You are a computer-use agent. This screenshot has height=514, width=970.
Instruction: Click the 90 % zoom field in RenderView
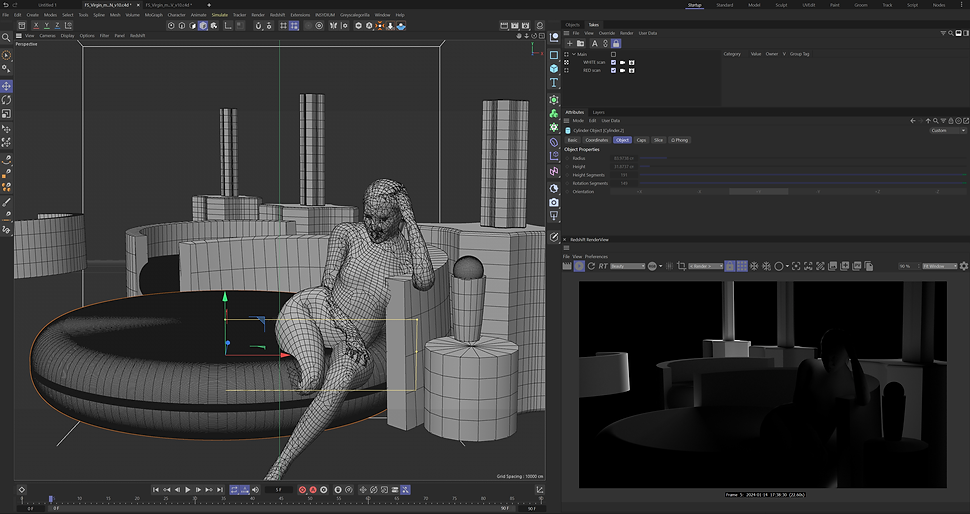click(907, 266)
